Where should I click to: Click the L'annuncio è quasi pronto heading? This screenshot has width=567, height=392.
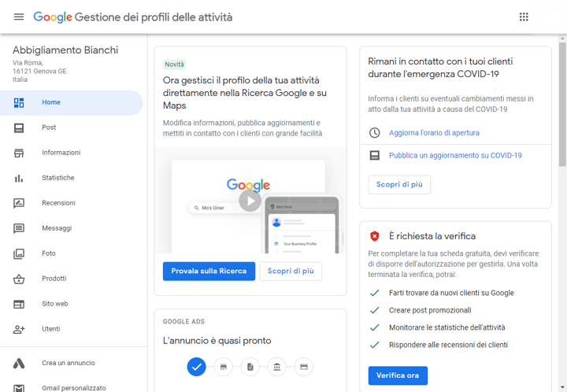[x=217, y=341]
